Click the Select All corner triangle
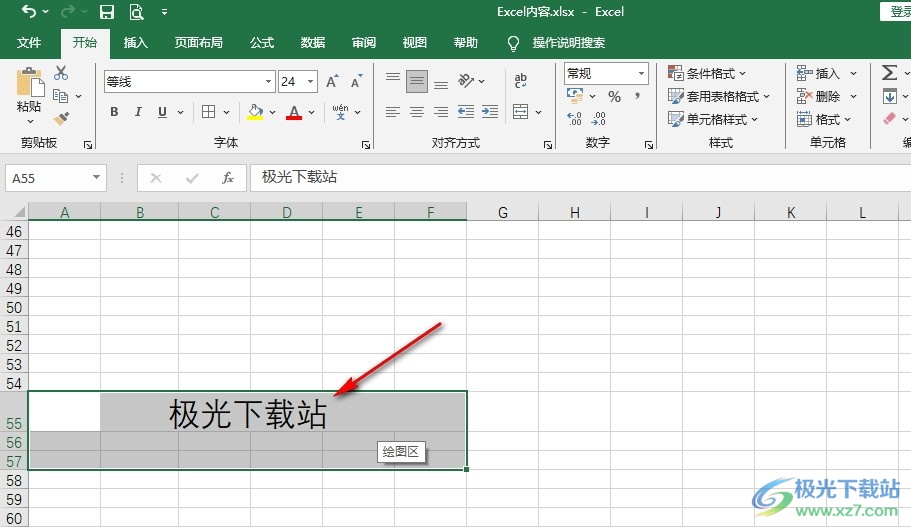Image resolution: width=911 pixels, height=527 pixels. click(18, 211)
